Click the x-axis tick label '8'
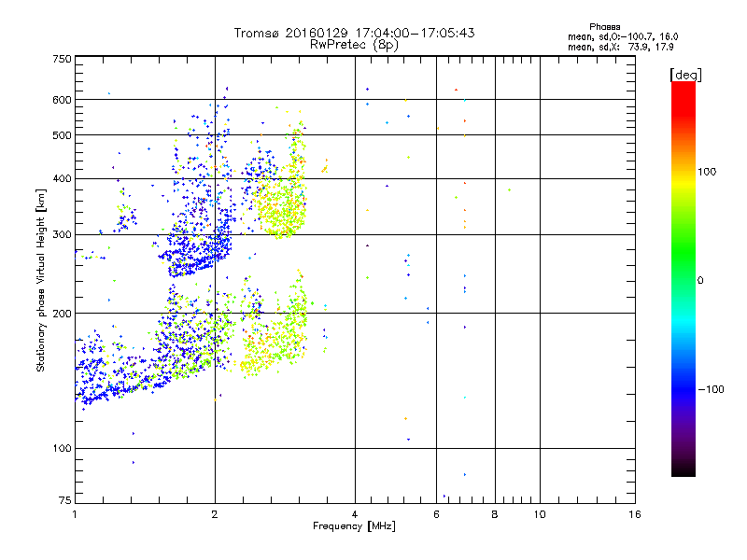Image resolution: width=747 pixels, height=560 pixels. tap(495, 514)
